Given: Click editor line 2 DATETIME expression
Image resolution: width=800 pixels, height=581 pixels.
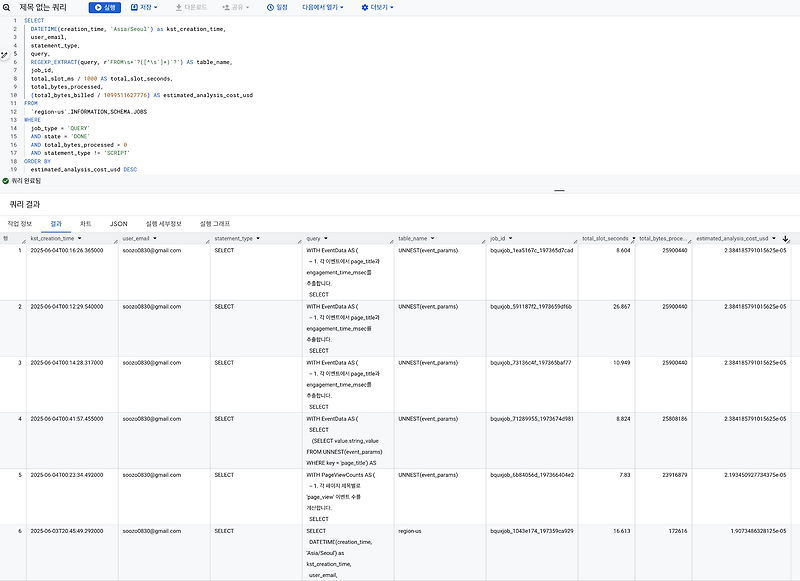Looking at the screenshot, I should tap(128, 29).
